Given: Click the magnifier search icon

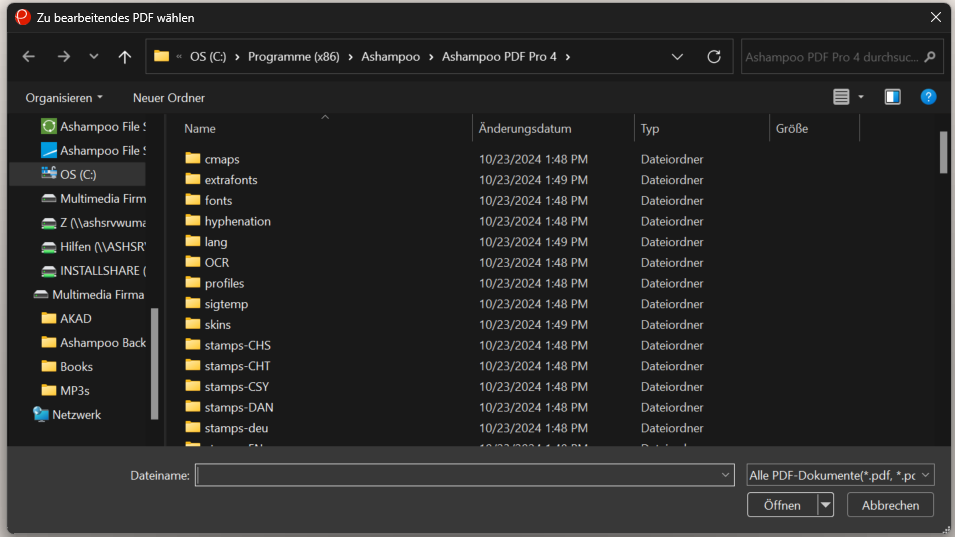Looking at the screenshot, I should click(x=929, y=57).
